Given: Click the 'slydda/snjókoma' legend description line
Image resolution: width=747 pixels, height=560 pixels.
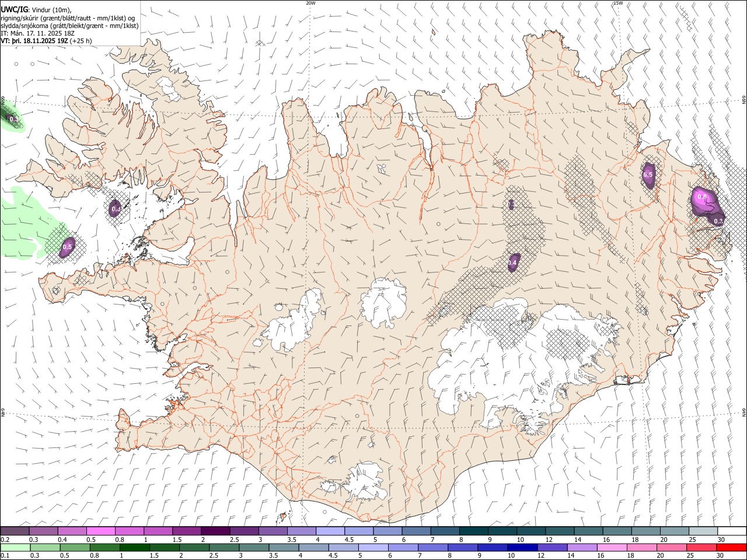Looking at the screenshot, I should pos(69,26).
